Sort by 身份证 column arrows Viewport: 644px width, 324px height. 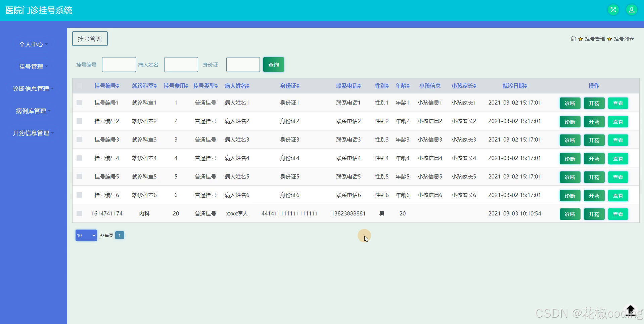pos(298,86)
